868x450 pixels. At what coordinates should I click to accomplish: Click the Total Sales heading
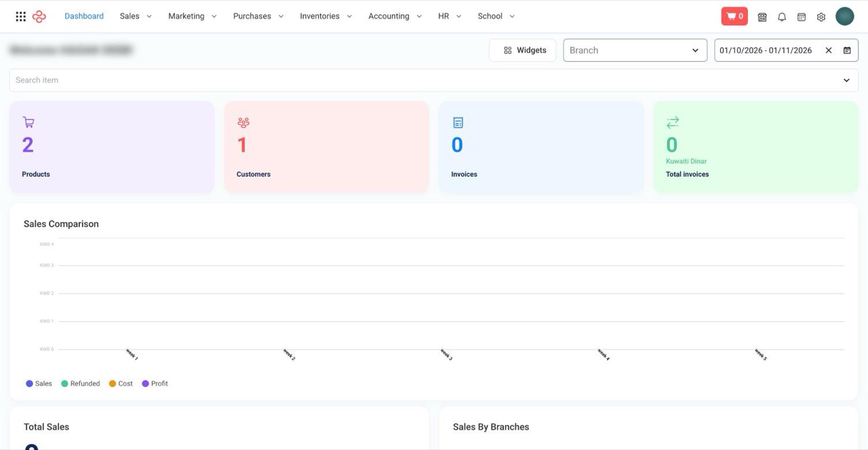click(46, 427)
